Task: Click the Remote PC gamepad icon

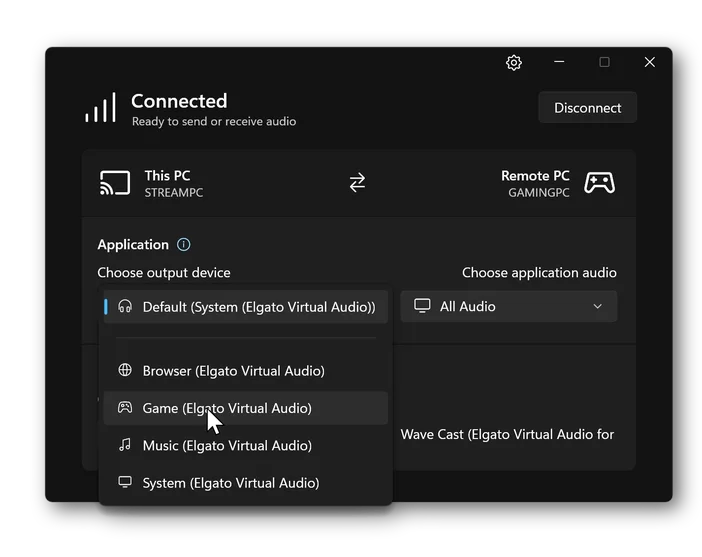Action: (599, 183)
